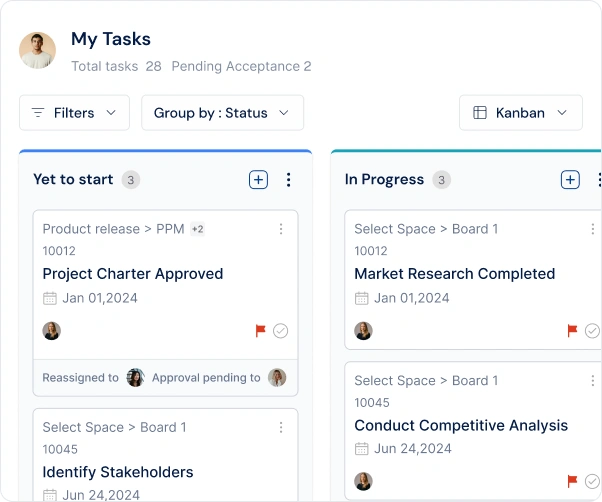Open the Kanban view selector
Viewport: 602px width, 502px height.
point(521,113)
